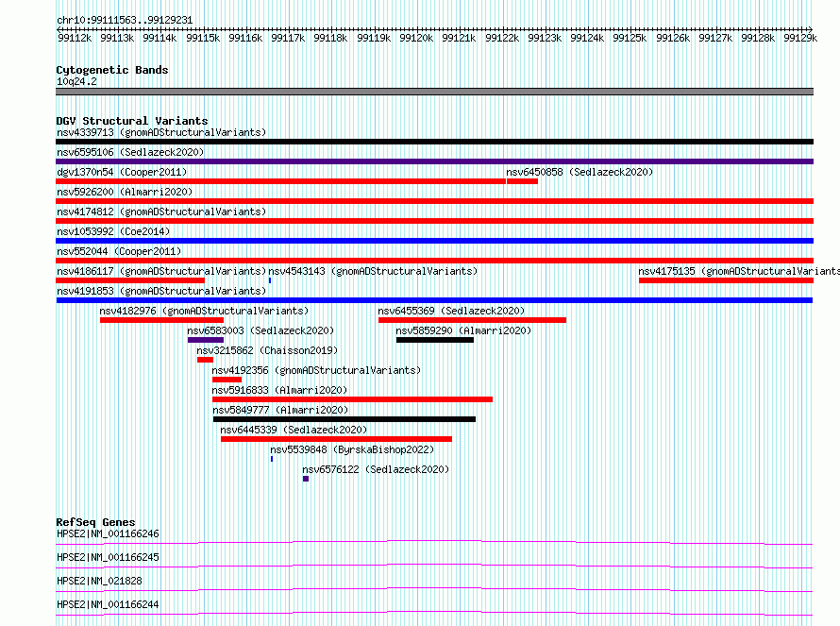
Task: Click the Cytogenetic Bands track title
Action: [112, 70]
